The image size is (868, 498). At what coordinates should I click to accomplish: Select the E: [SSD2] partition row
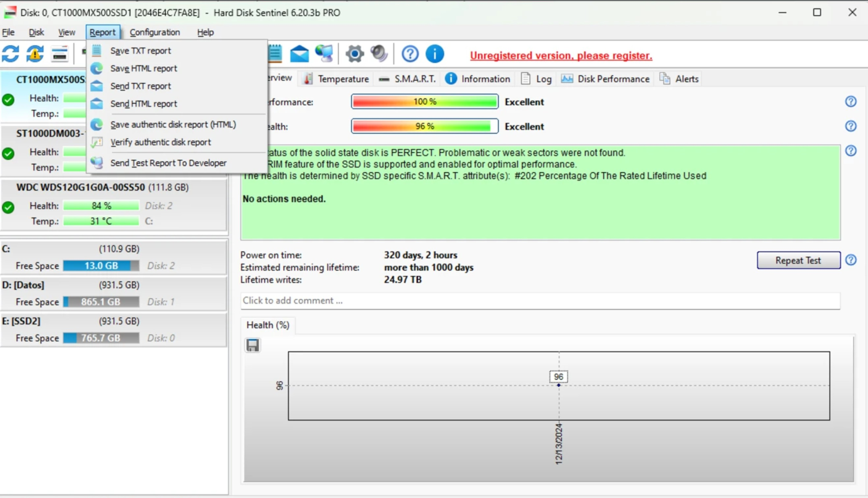pyautogui.click(x=114, y=330)
